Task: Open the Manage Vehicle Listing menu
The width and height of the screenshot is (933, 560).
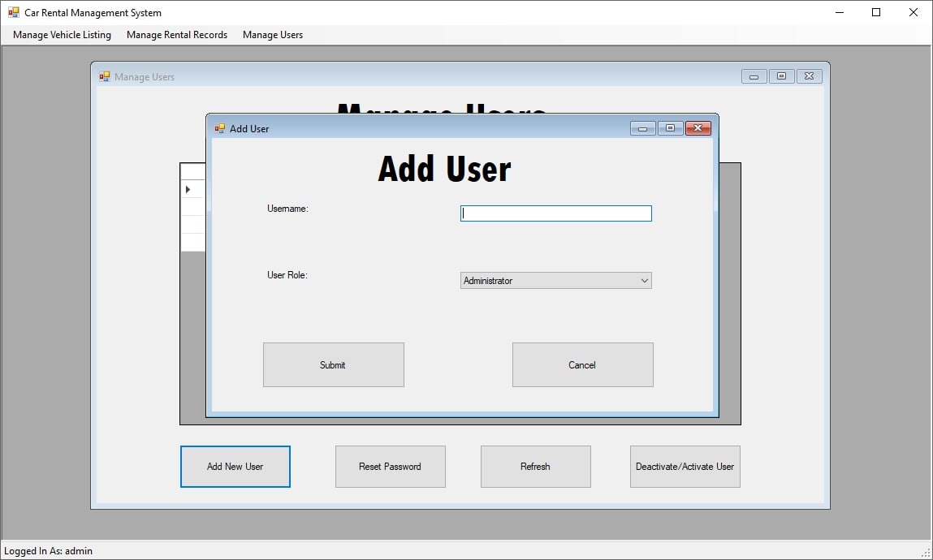Action: click(62, 34)
